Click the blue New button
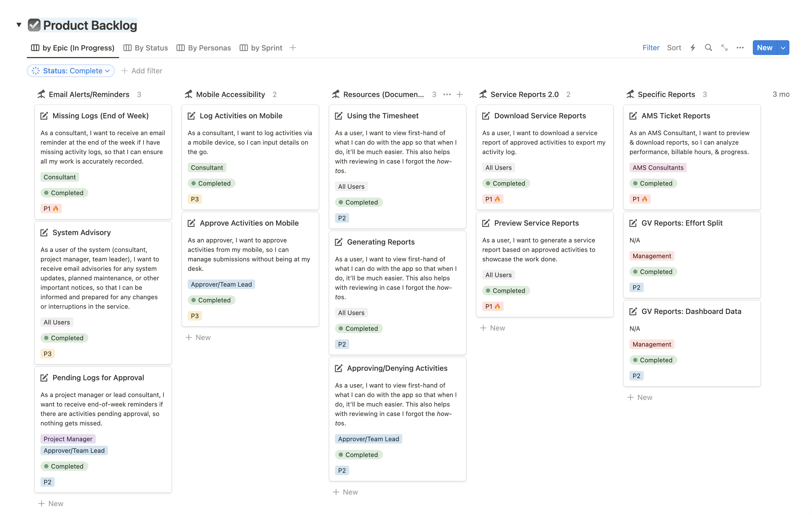 [764, 48]
